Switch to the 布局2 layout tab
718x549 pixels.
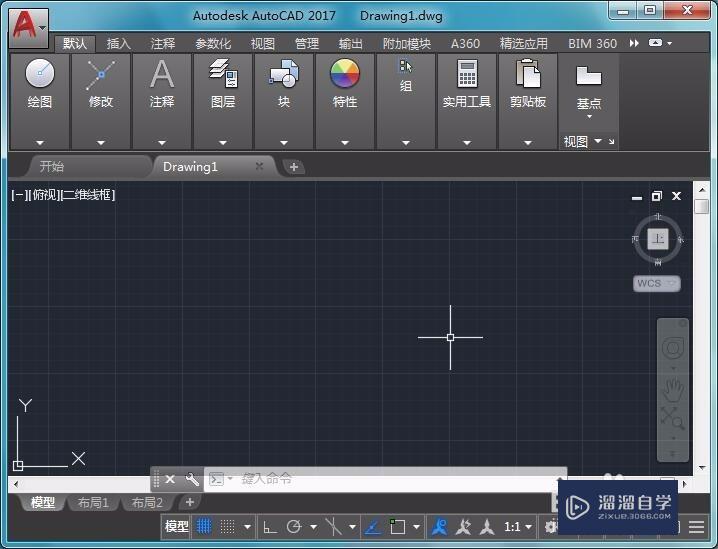[x=147, y=503]
